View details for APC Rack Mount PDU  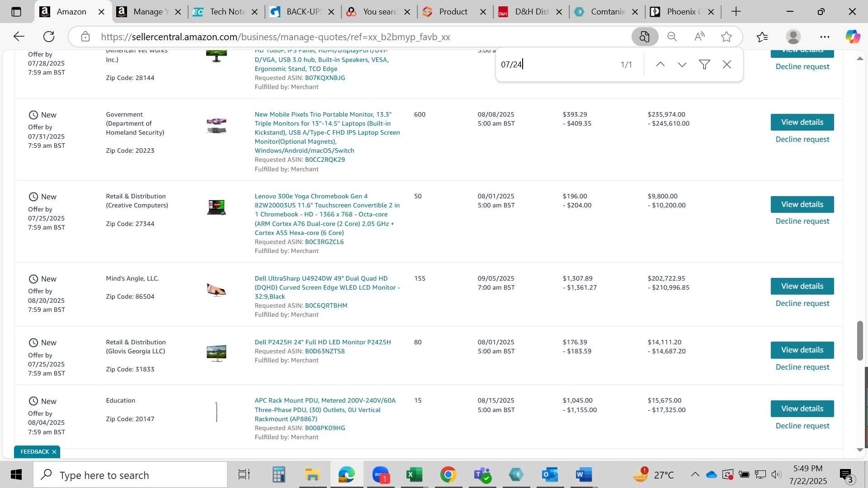[x=802, y=409]
